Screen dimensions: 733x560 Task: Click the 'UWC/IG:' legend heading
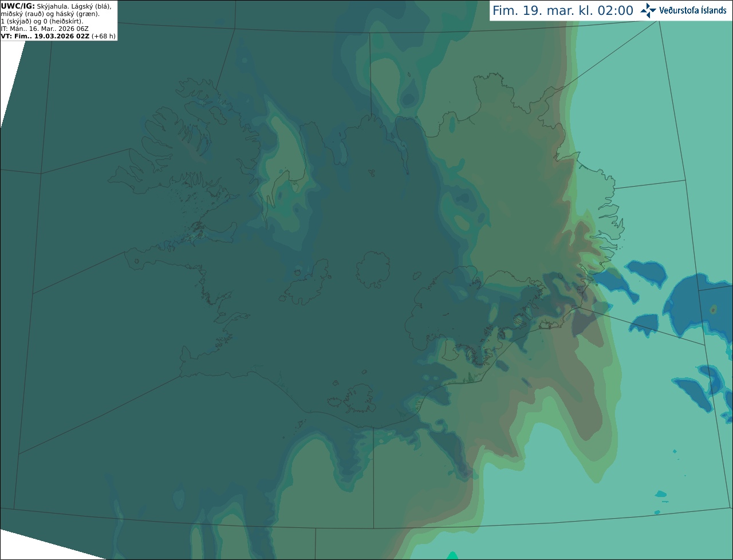(x=18, y=6)
